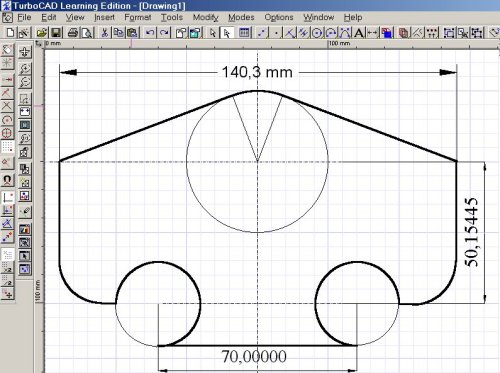Select the Text tool marked A
Image resolution: width=500 pixels, height=373 pixels.
pyautogui.click(x=359, y=33)
